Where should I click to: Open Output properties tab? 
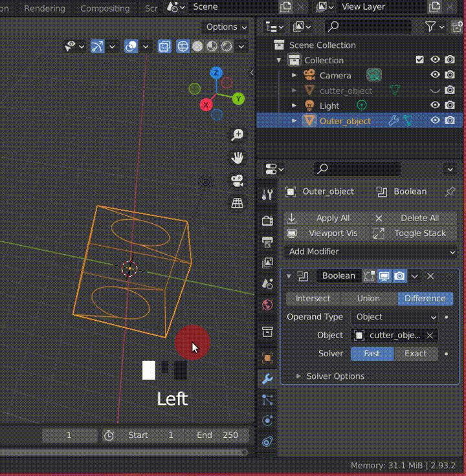(x=267, y=242)
